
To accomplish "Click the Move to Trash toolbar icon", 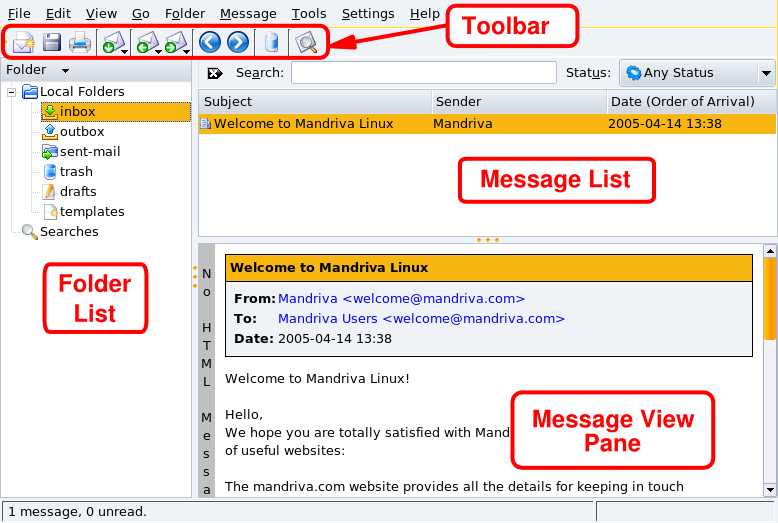I will click(x=271, y=42).
